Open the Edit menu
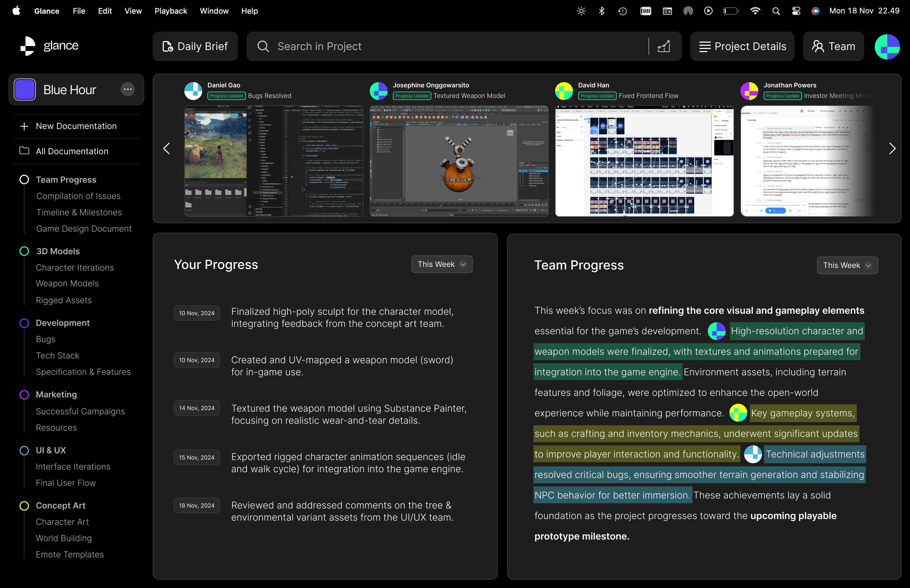Screen dimensions: 910x588 pyautogui.click(x=105, y=11)
